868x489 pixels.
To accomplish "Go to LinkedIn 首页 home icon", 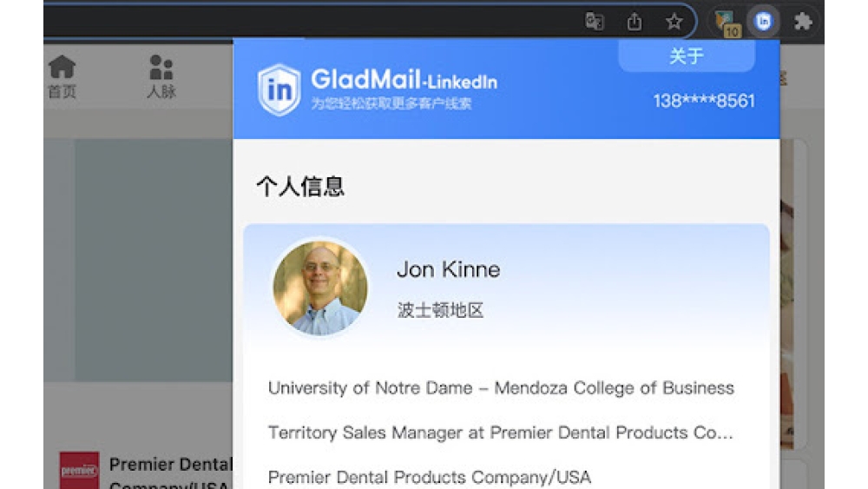I will click(62, 77).
